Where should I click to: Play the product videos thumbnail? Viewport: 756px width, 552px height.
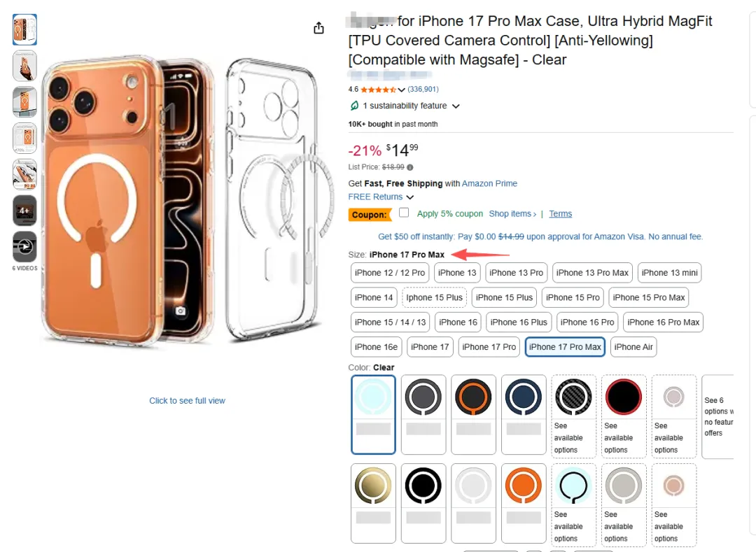pyautogui.click(x=24, y=246)
